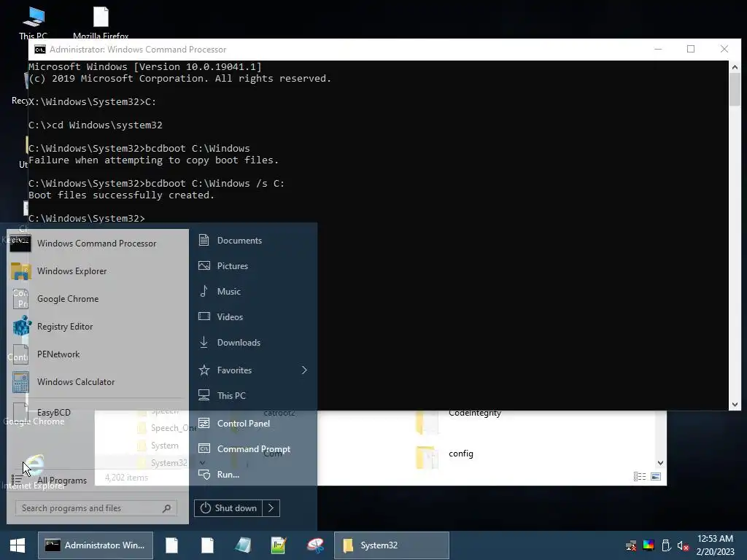Click first blank document taskbar icon

(x=172, y=545)
